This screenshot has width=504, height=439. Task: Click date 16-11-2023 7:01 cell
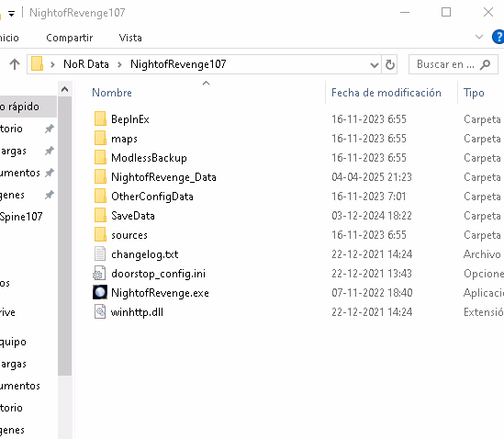tap(369, 197)
